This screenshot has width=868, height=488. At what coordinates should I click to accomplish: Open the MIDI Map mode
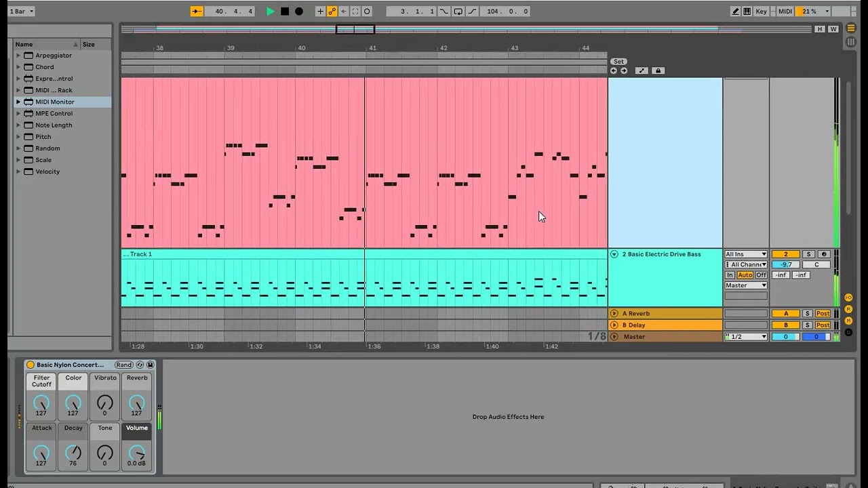tap(785, 12)
